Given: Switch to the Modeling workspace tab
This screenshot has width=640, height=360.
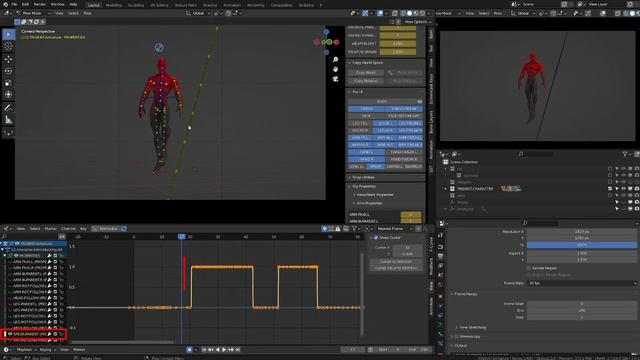Looking at the screenshot, I should click(113, 5).
